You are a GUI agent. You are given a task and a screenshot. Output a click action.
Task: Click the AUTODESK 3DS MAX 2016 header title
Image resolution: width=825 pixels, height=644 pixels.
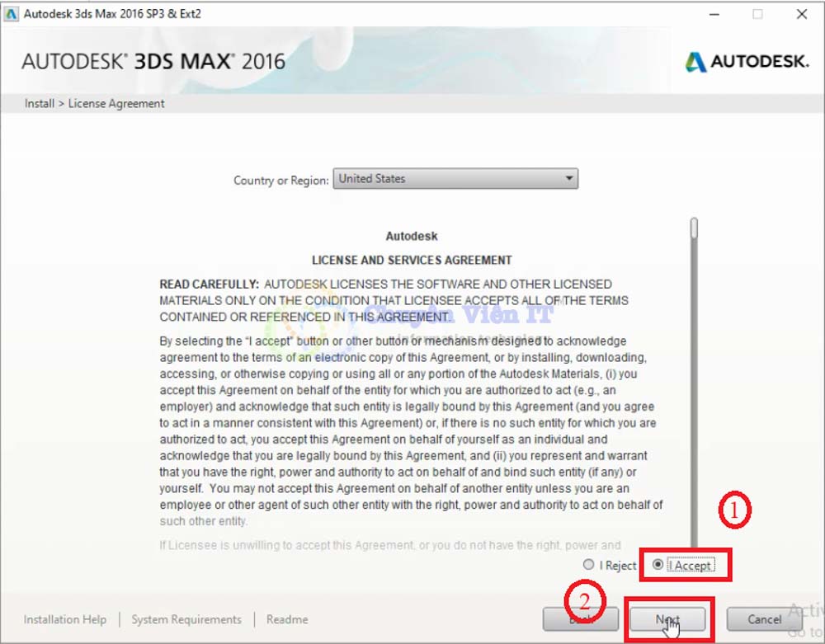pyautogui.click(x=153, y=62)
